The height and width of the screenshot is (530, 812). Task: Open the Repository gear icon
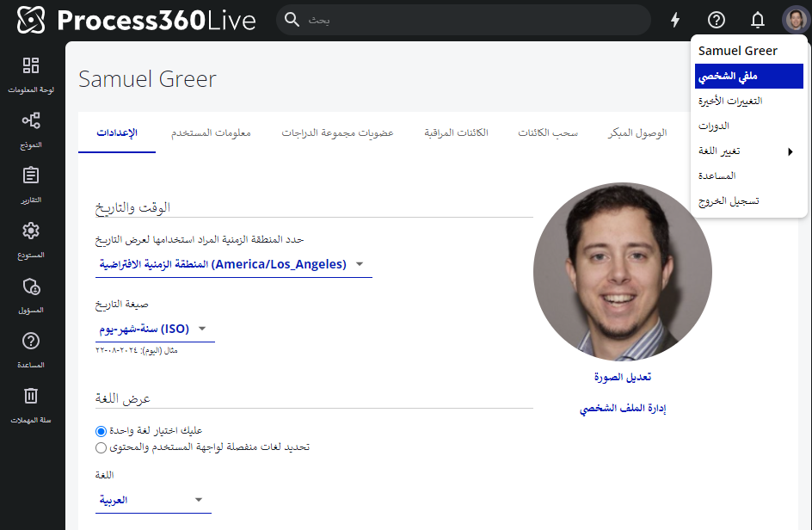[x=31, y=231]
